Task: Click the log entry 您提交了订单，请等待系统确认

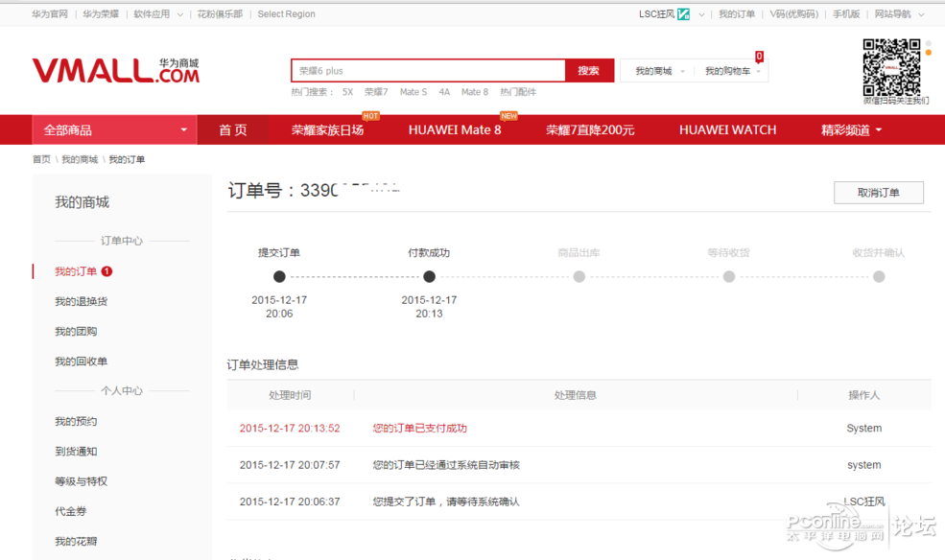Action: pyautogui.click(x=446, y=502)
